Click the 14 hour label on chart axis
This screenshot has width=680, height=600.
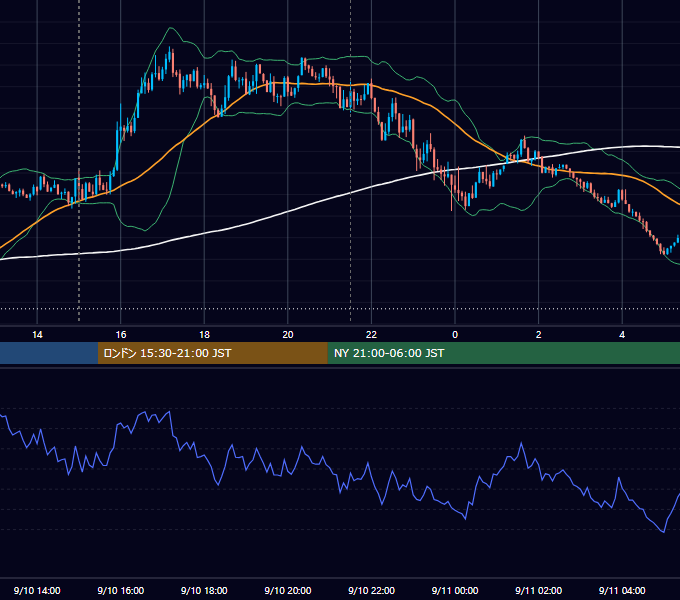37,335
